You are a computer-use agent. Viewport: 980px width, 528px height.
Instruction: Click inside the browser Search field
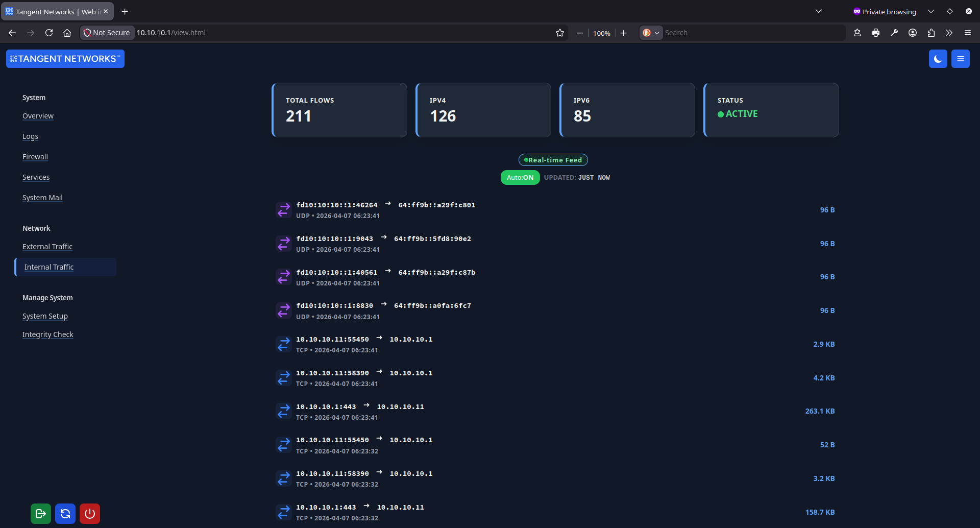point(740,32)
